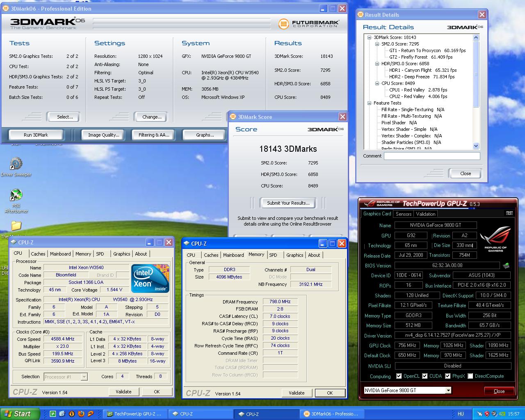This screenshot has width=525, height=420.
Task: Switch to Caches tab in left CPU-Z
Action: click(38, 254)
